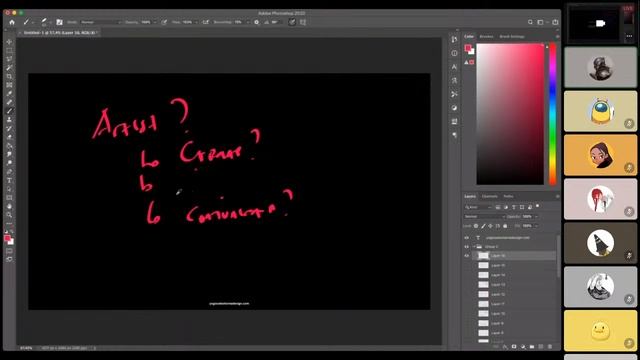Viewport: 640px width, 360px height.
Task: Select the Brush tool in left toolbar
Action: click(9, 111)
